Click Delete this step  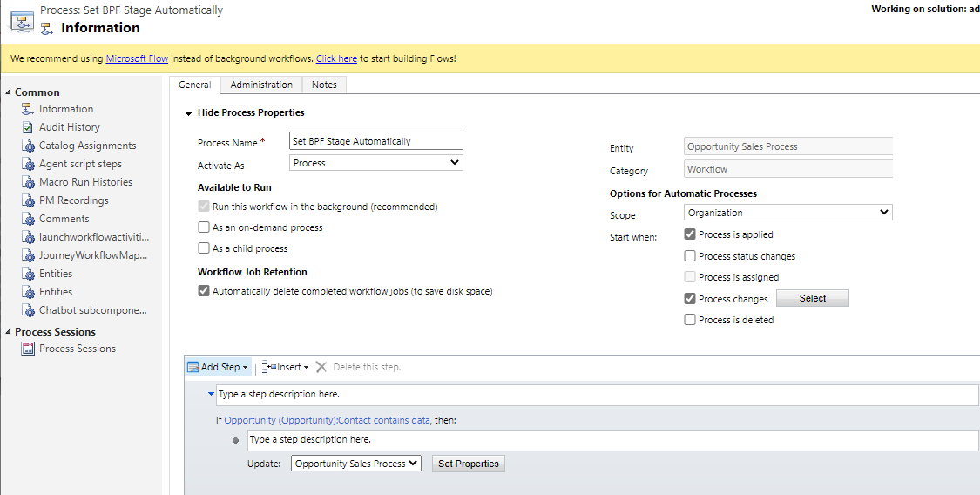coord(367,367)
